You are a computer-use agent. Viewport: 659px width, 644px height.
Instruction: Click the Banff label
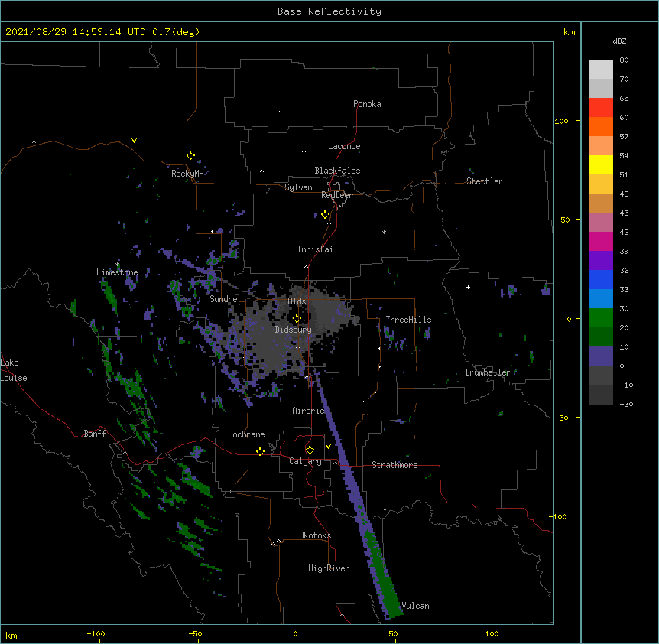coord(95,434)
